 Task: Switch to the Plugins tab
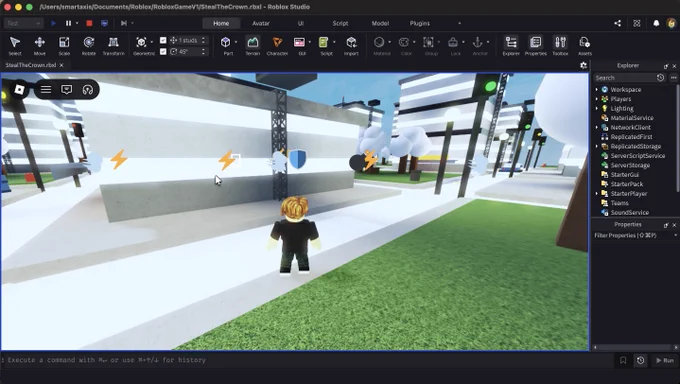click(x=420, y=23)
